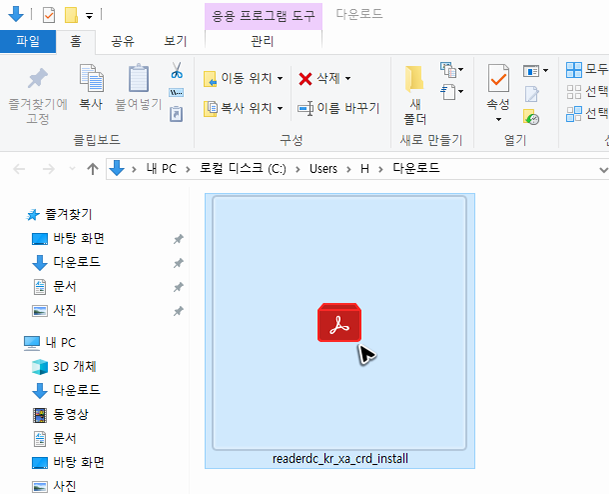Click the Paste shortcut icon
Screen dimensions: 609x494
[176, 114]
